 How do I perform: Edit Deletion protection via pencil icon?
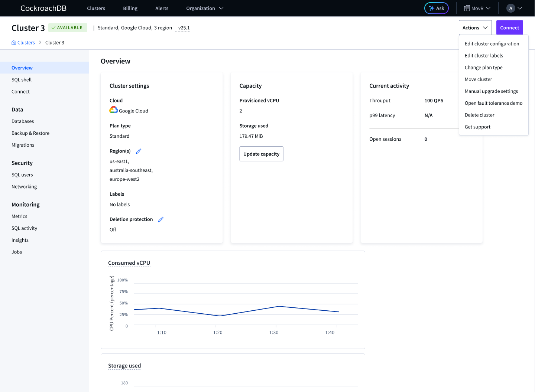(x=161, y=219)
